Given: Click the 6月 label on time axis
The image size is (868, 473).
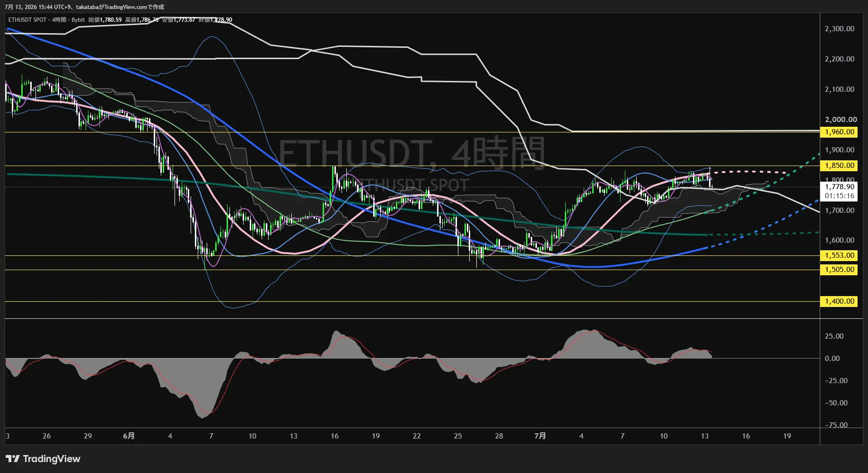Looking at the screenshot, I should click(x=129, y=436).
